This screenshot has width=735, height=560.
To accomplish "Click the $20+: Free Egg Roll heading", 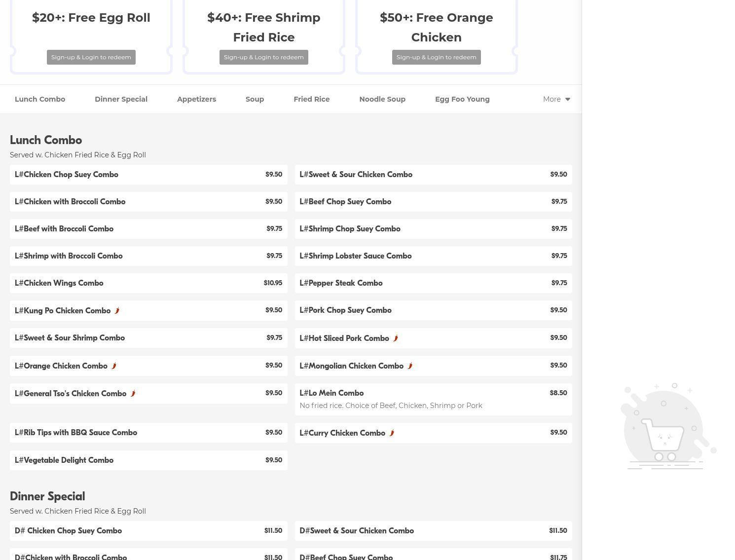I will click(x=91, y=18).
